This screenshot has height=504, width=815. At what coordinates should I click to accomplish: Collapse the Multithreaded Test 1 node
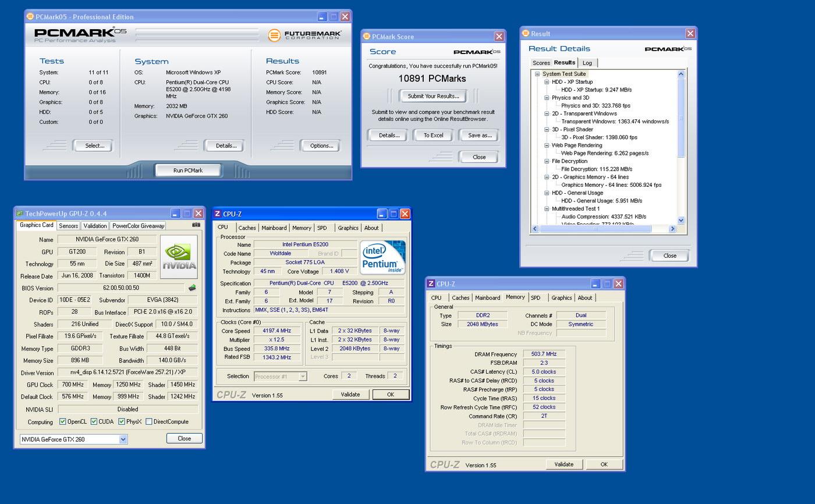[x=547, y=208]
